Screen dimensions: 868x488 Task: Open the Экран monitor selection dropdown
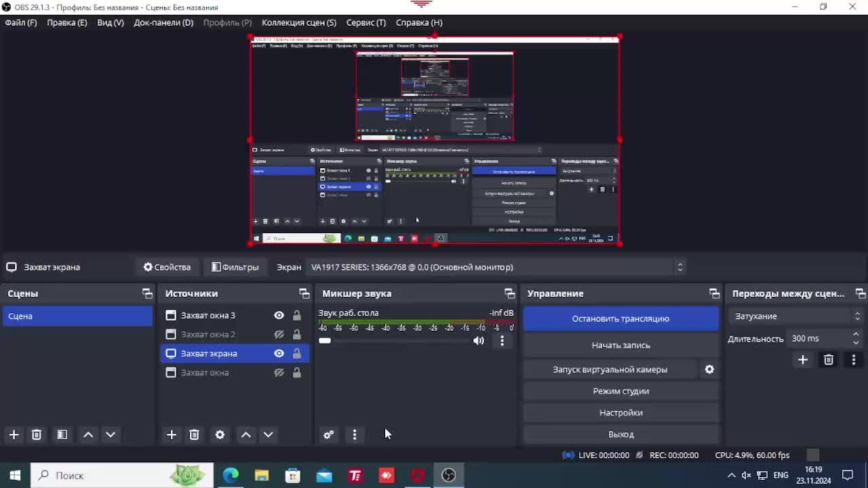(496, 267)
